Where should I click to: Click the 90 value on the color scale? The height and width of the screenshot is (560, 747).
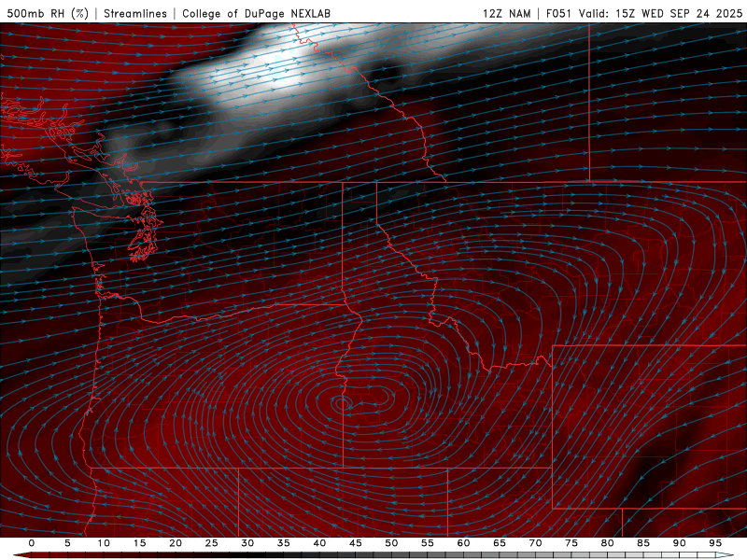679,543
